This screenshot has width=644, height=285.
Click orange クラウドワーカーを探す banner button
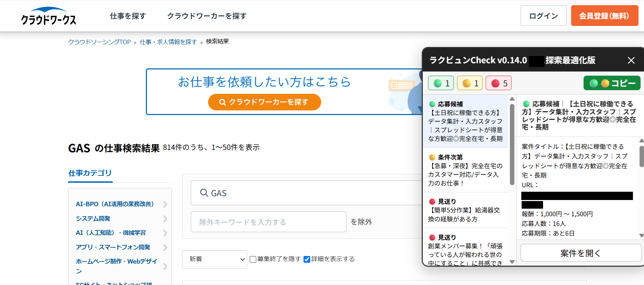point(264,102)
